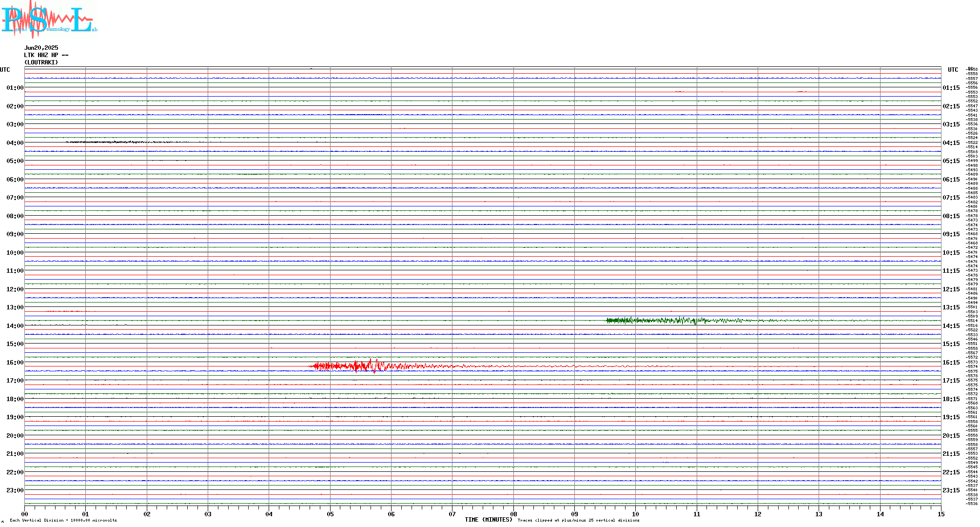Click the 07:15 time label
Viewport: 980px width, 527px height.
[951, 198]
